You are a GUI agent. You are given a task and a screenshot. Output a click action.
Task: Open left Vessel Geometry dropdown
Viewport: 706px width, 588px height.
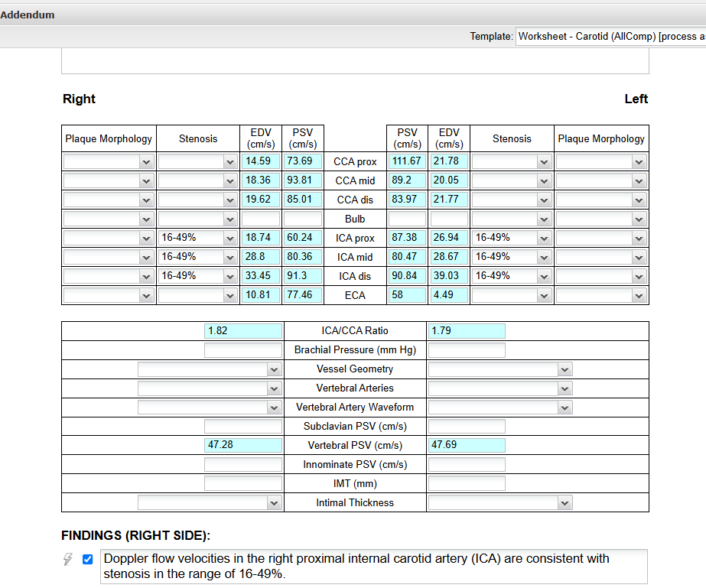click(499, 369)
